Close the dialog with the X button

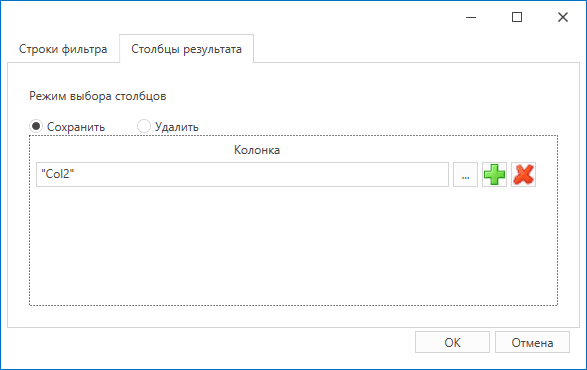pos(563,17)
